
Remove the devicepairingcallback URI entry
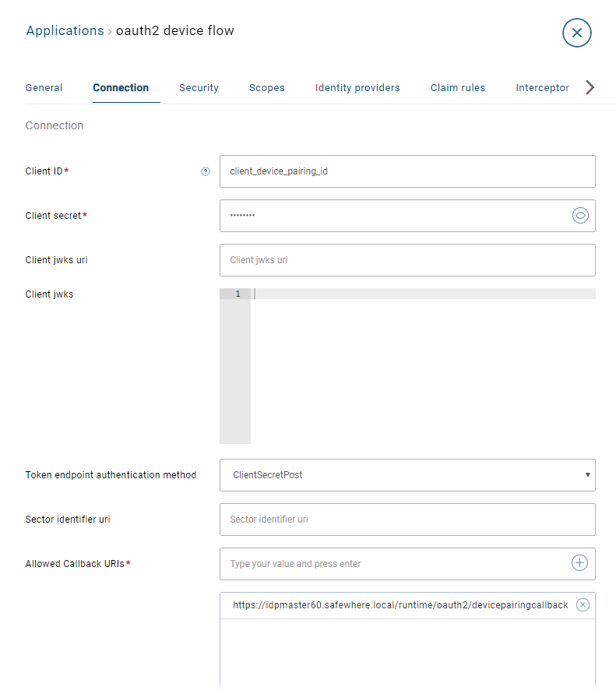(x=583, y=604)
